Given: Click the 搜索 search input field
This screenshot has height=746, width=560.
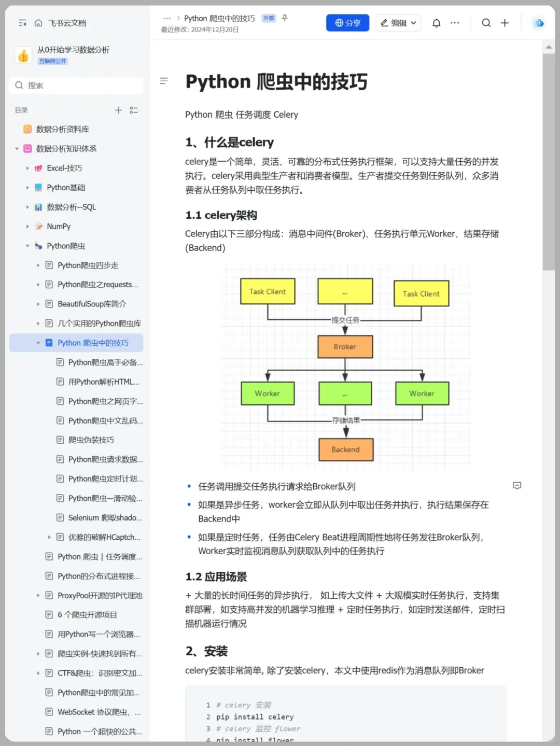Looking at the screenshot, I should (76, 85).
